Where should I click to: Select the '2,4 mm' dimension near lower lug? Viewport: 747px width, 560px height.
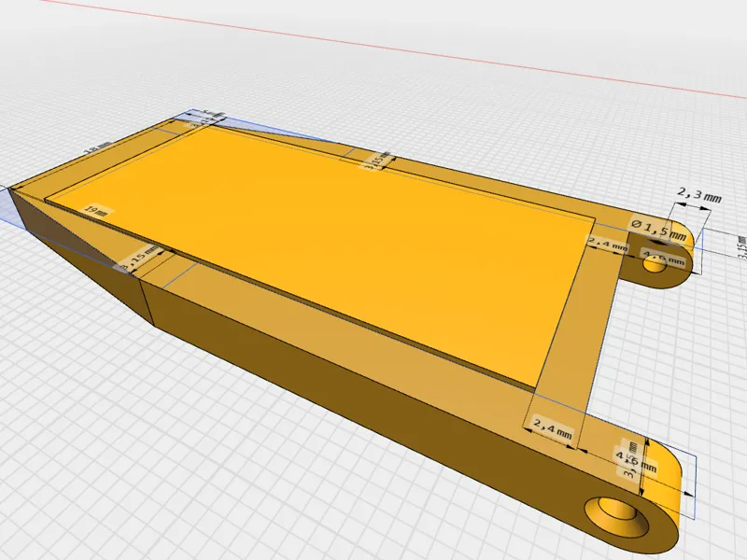pos(553,428)
